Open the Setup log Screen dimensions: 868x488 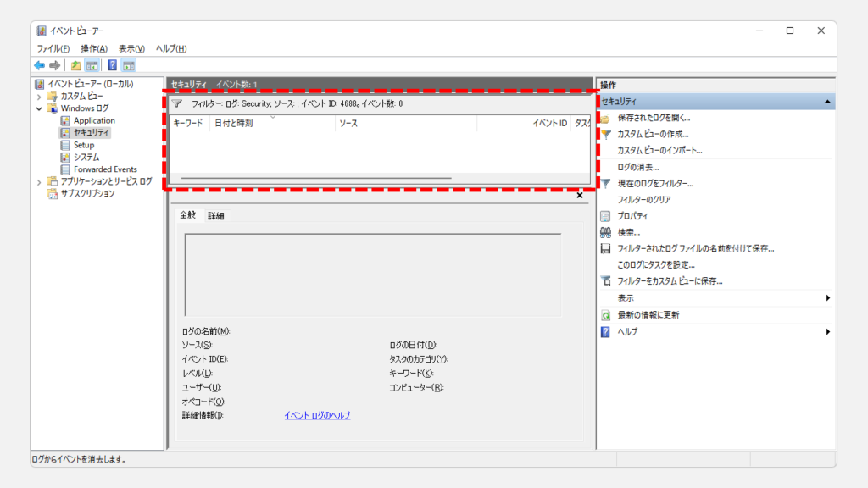coord(84,144)
